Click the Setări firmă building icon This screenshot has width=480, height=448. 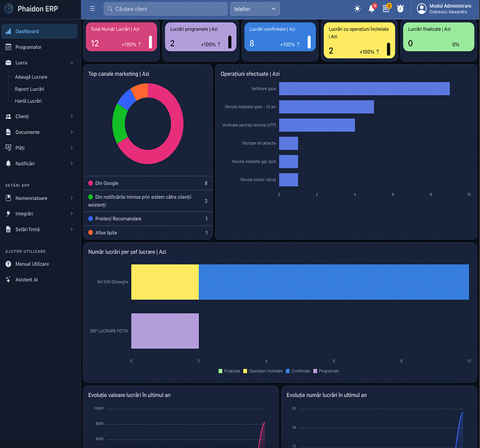tap(8, 229)
